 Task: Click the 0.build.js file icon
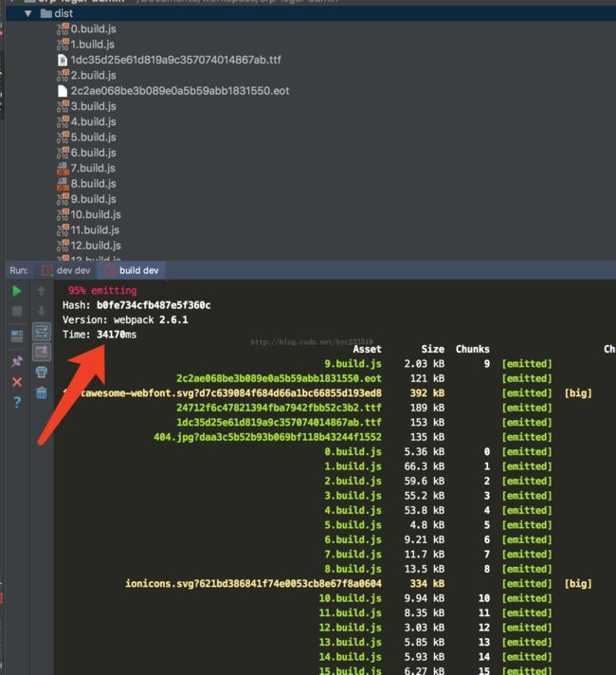click(63, 28)
